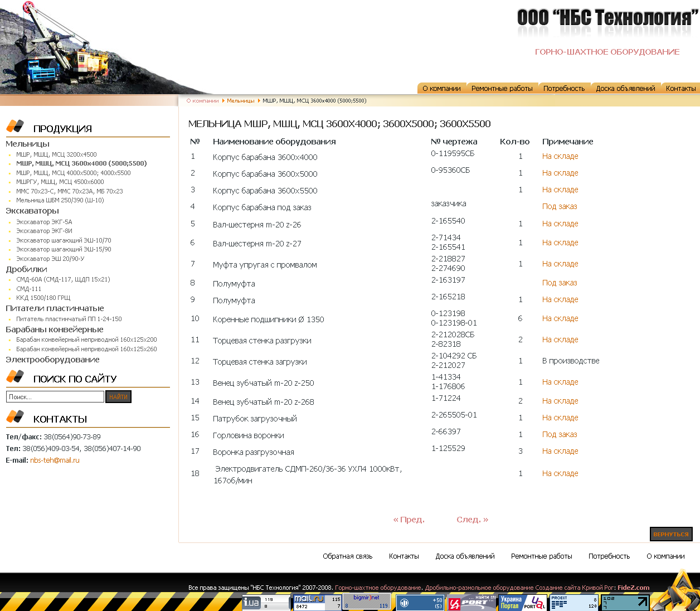700x611 pixels.
Task: Open the Доска объявлений top tab
Action: point(625,89)
